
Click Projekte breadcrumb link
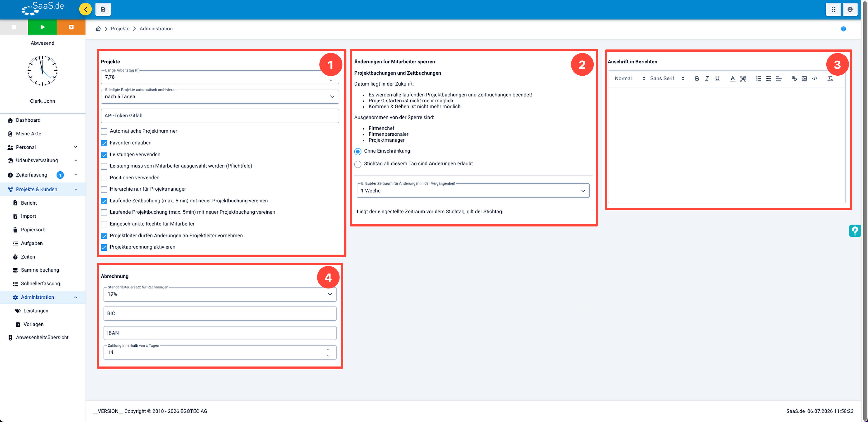(x=120, y=29)
